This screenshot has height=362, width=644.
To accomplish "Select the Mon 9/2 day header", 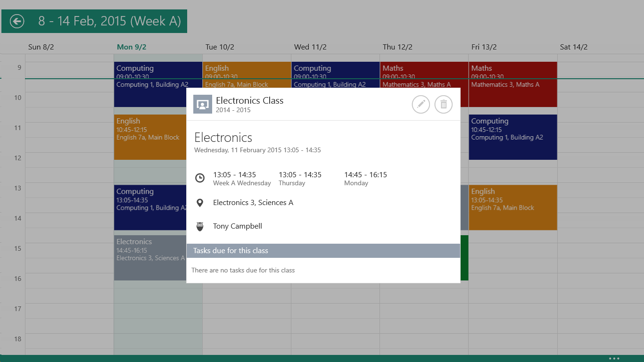I will (132, 47).
